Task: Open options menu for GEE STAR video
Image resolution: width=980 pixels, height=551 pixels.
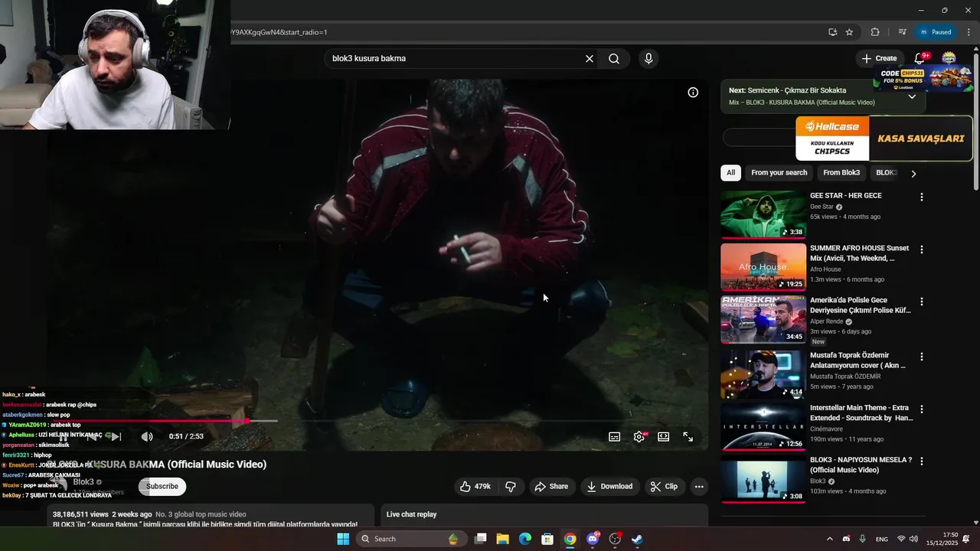Action: [922, 197]
